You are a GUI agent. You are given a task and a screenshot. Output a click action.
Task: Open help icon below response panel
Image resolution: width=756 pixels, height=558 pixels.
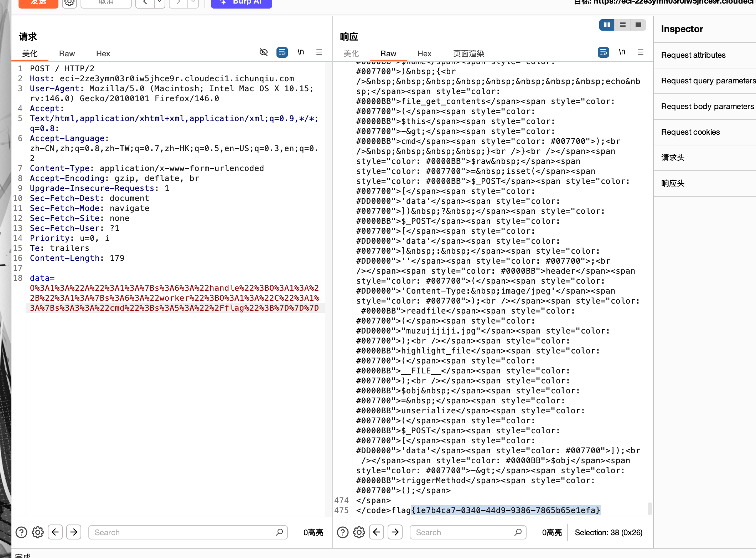342,532
